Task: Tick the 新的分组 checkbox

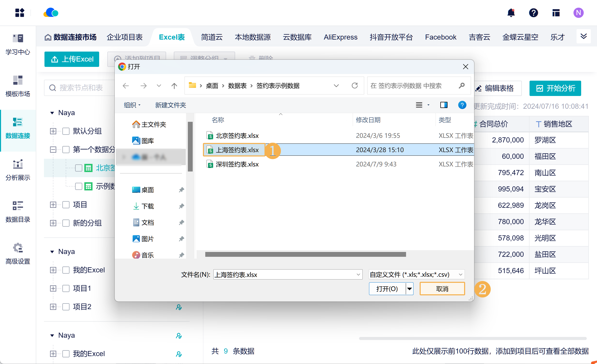Action: 66,223
